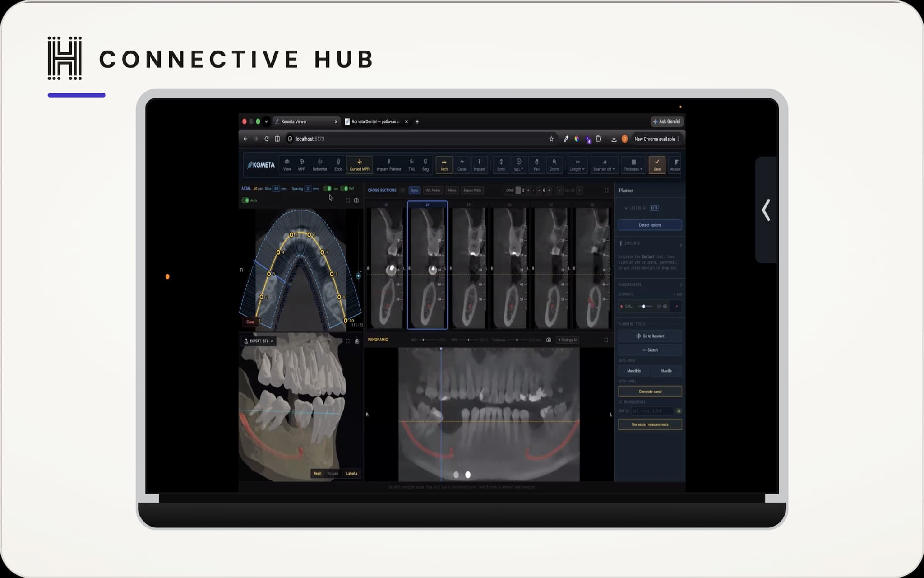This screenshot has width=924, height=578.
Task: Adjust the panoramic Thickness slider
Action: 517,340
